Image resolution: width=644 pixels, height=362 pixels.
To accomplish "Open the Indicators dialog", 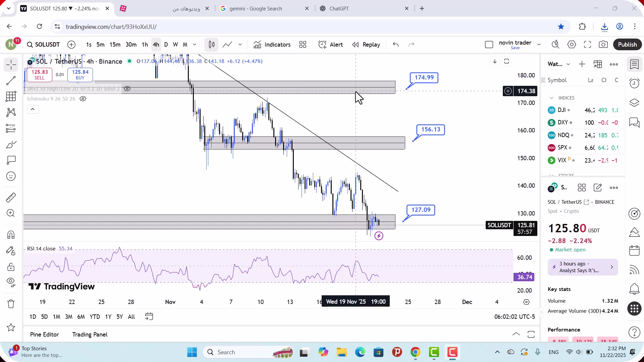I will tap(272, 45).
